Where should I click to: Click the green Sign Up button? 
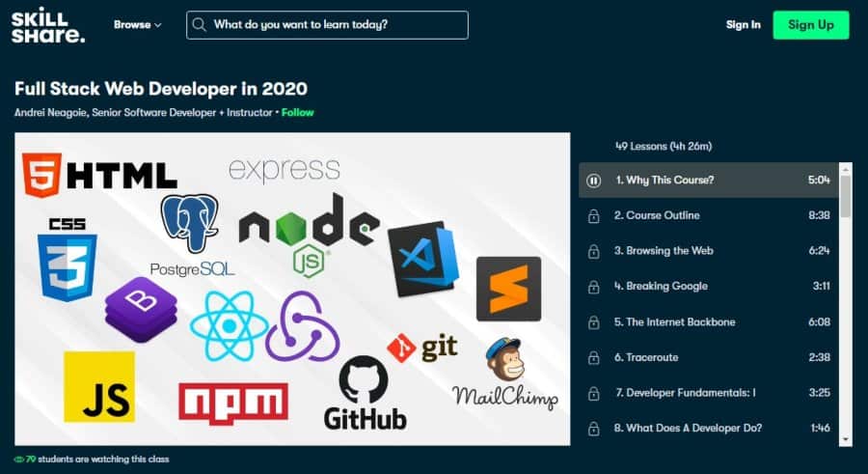click(810, 25)
